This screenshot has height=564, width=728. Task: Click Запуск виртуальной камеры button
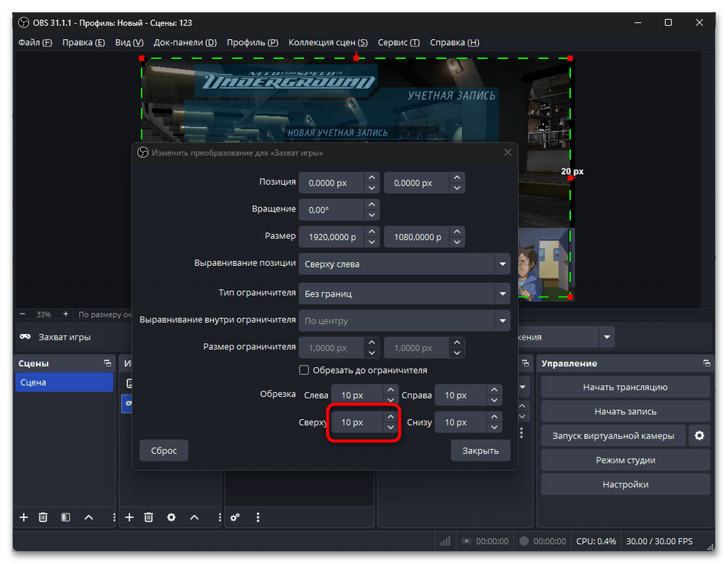(613, 435)
